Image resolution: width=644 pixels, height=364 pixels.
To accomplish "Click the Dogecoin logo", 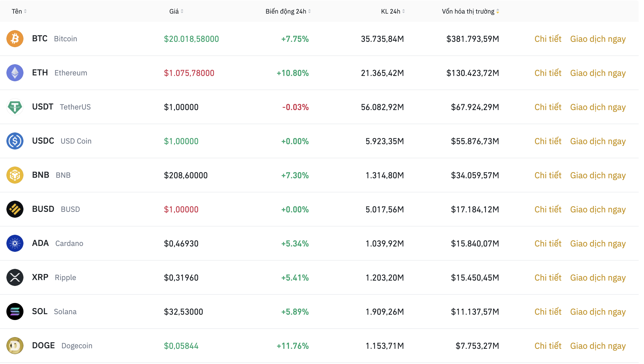I will click(15, 346).
